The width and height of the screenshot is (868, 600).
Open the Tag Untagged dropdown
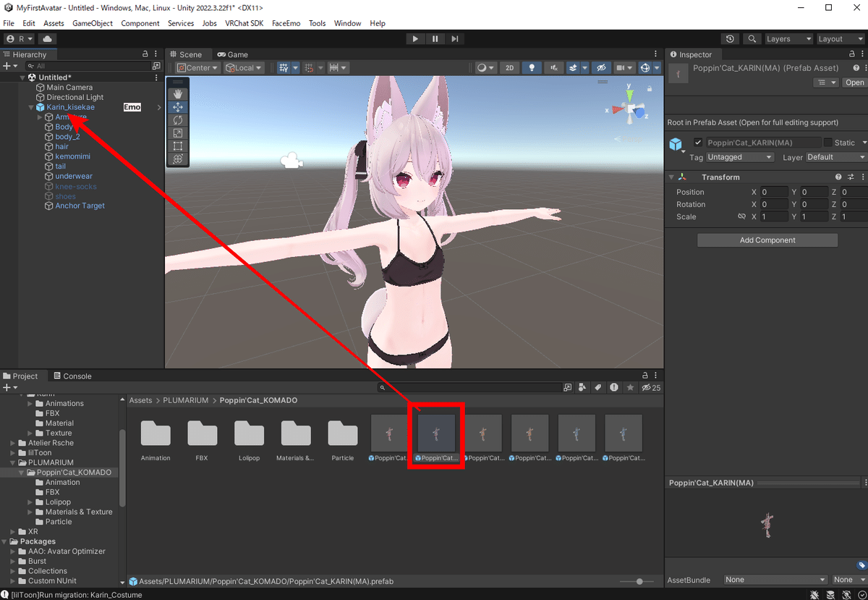pyautogui.click(x=740, y=157)
